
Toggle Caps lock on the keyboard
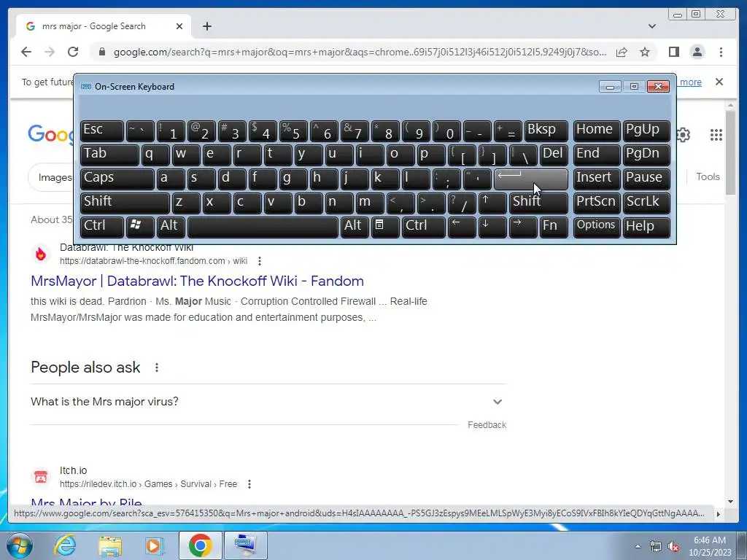117,179
